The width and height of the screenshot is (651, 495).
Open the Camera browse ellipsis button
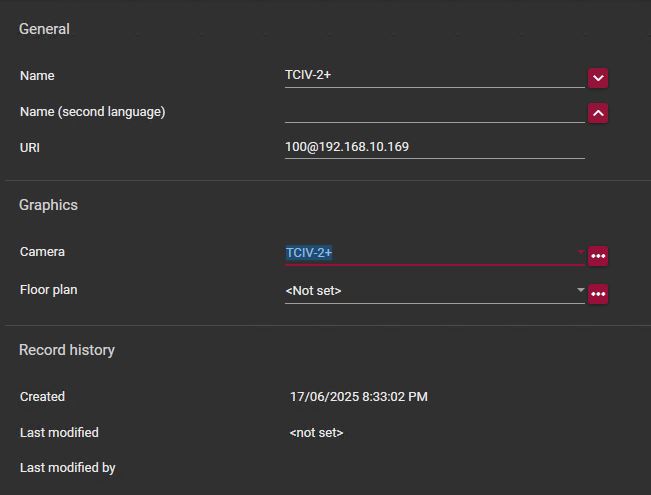(x=598, y=256)
